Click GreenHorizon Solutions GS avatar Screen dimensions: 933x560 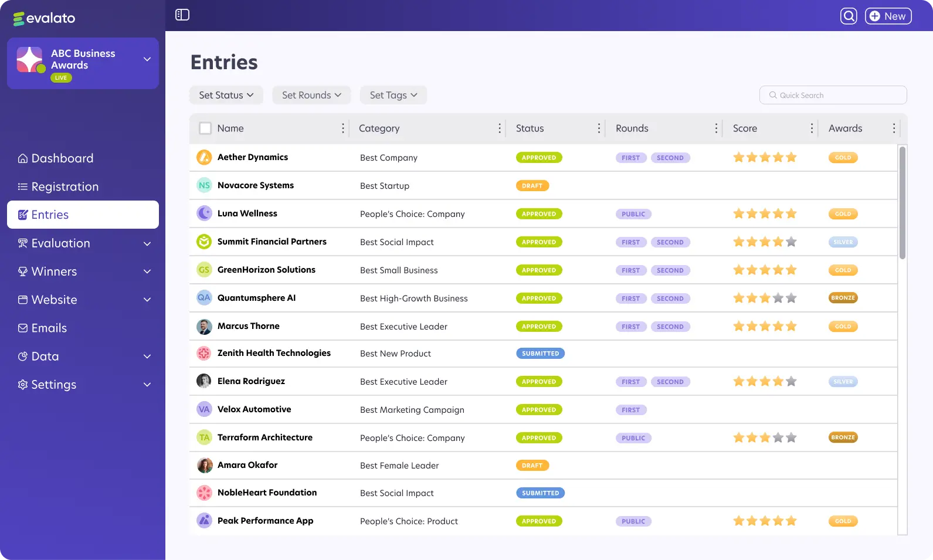[x=204, y=270]
